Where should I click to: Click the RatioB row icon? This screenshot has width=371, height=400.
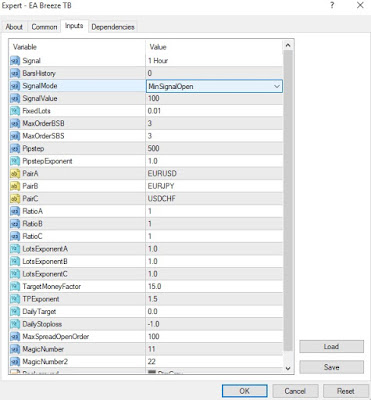[x=15, y=224]
